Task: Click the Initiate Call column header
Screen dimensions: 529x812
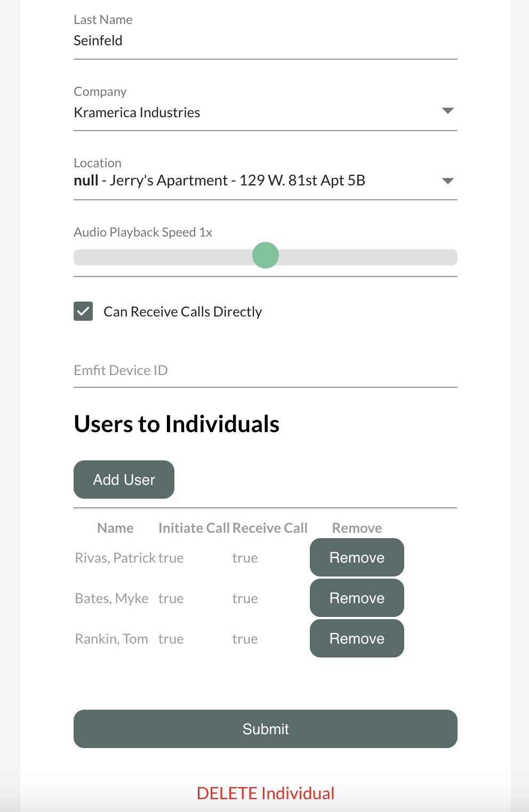Action: point(194,528)
